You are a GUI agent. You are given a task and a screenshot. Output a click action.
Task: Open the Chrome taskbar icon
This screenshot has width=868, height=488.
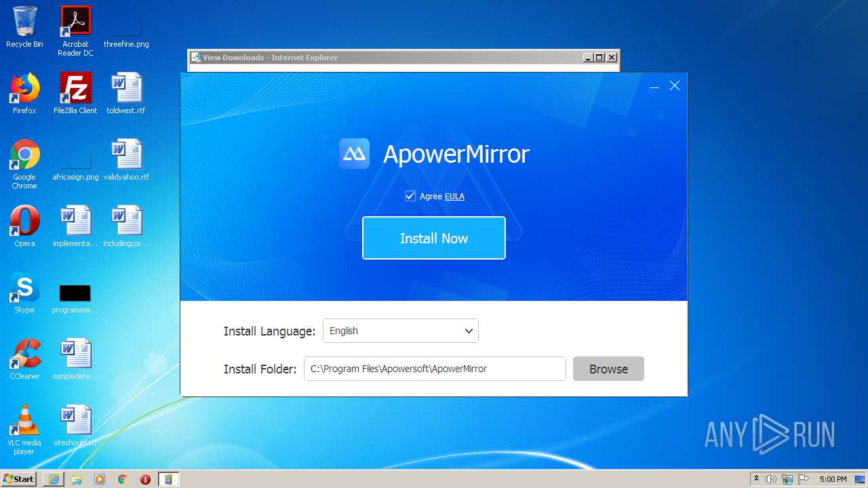[x=123, y=479]
